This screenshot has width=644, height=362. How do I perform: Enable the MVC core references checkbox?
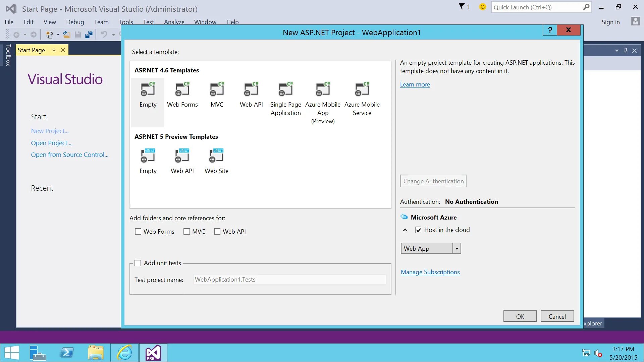pos(187,232)
